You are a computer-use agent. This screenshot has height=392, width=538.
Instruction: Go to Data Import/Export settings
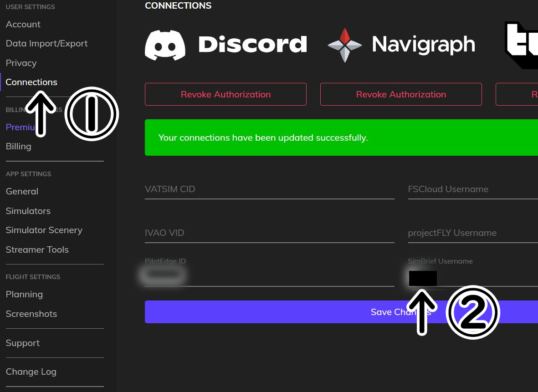[46, 44]
